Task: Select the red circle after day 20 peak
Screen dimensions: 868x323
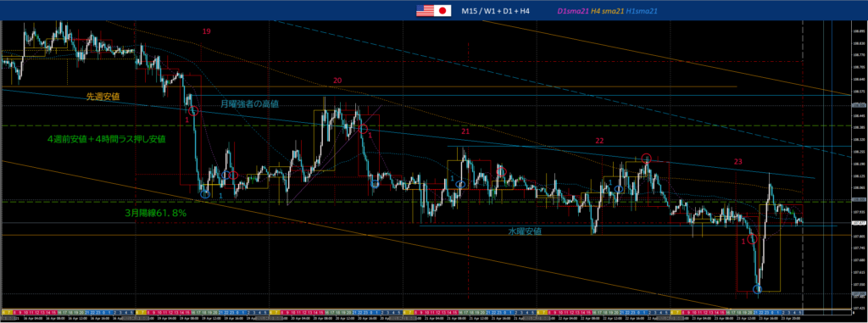Action: 364,129
